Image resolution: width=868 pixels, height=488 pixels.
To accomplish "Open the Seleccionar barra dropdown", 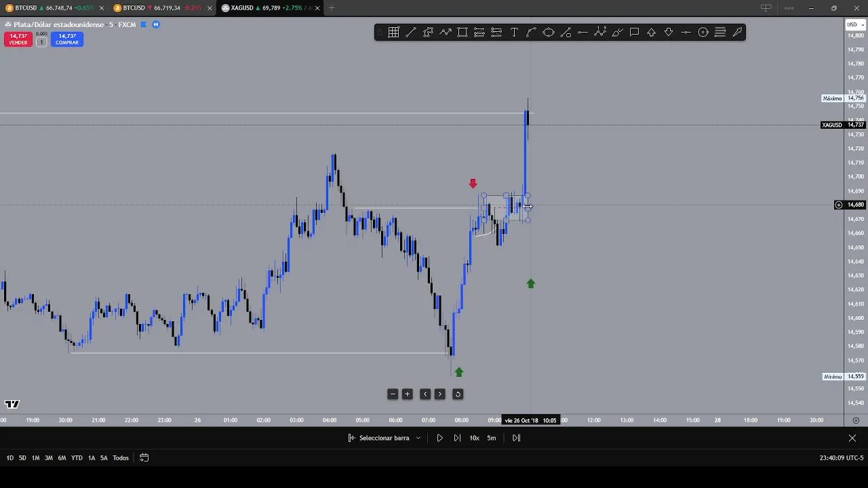I will tap(384, 438).
